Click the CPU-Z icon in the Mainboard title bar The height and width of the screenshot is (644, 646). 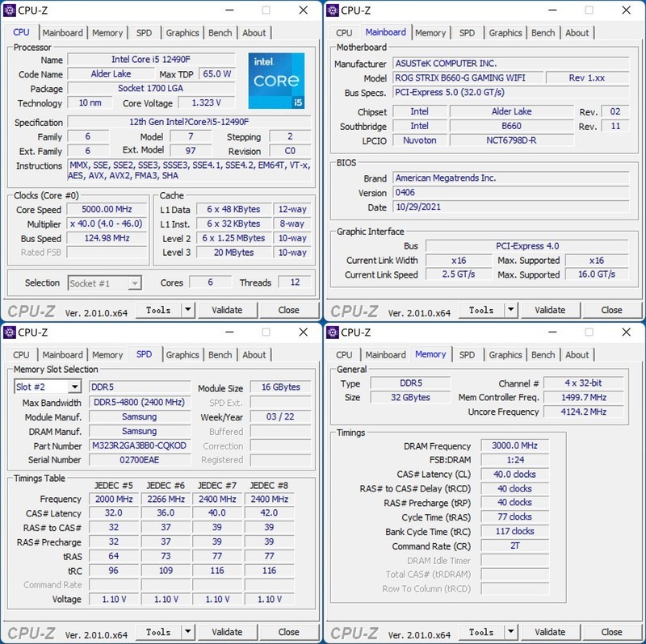(331, 10)
